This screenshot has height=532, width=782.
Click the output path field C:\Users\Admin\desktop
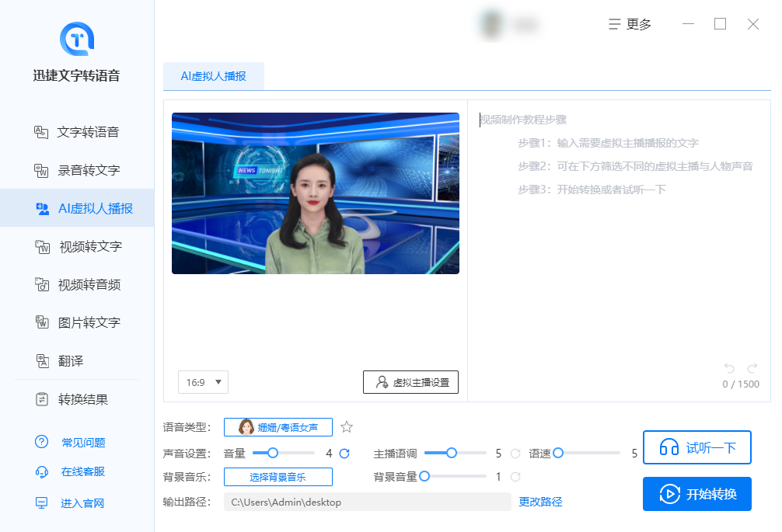click(368, 502)
